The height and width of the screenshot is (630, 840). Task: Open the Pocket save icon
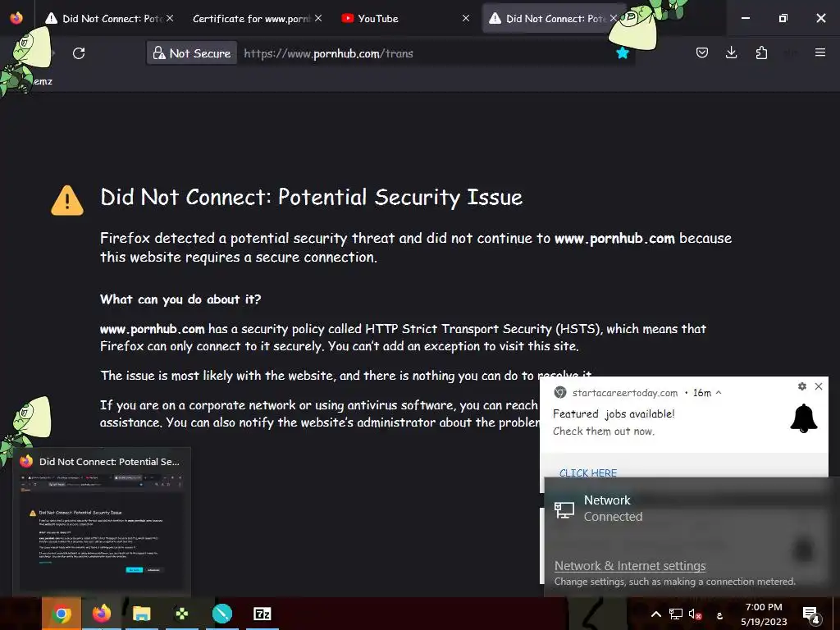702,52
